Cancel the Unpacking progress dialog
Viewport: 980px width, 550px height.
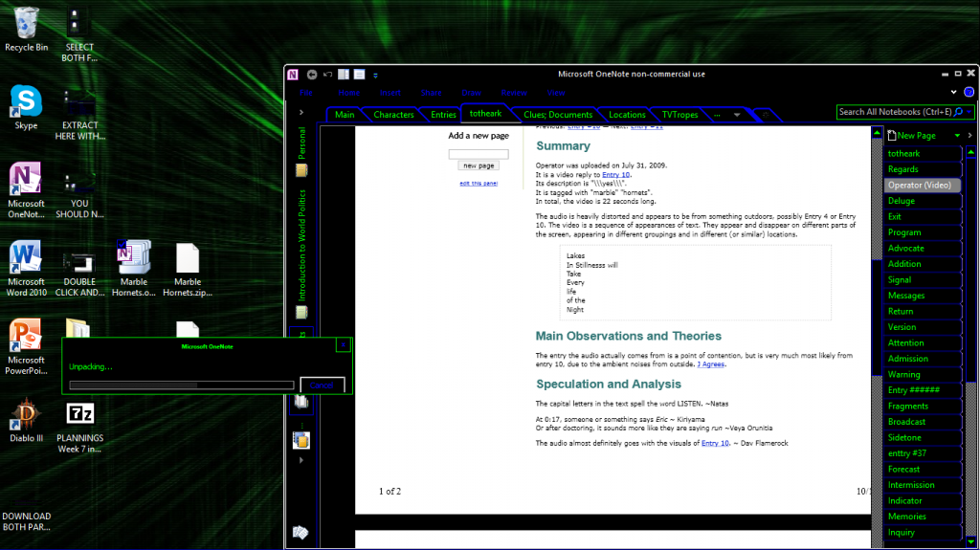322,385
